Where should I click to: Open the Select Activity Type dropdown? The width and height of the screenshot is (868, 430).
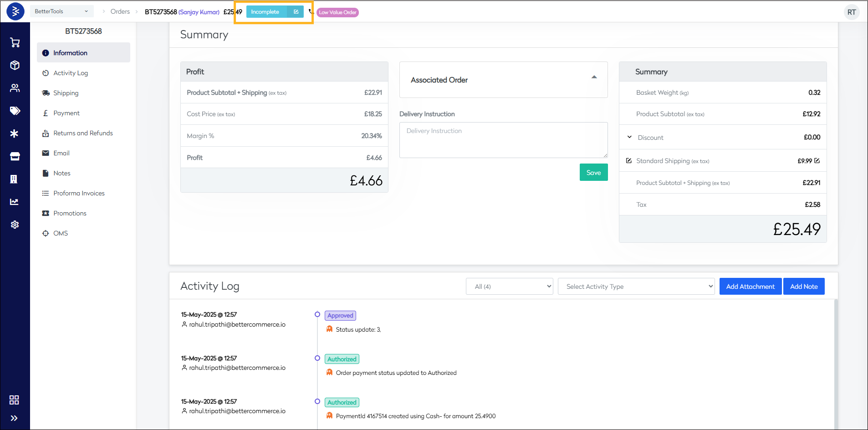[636, 287]
